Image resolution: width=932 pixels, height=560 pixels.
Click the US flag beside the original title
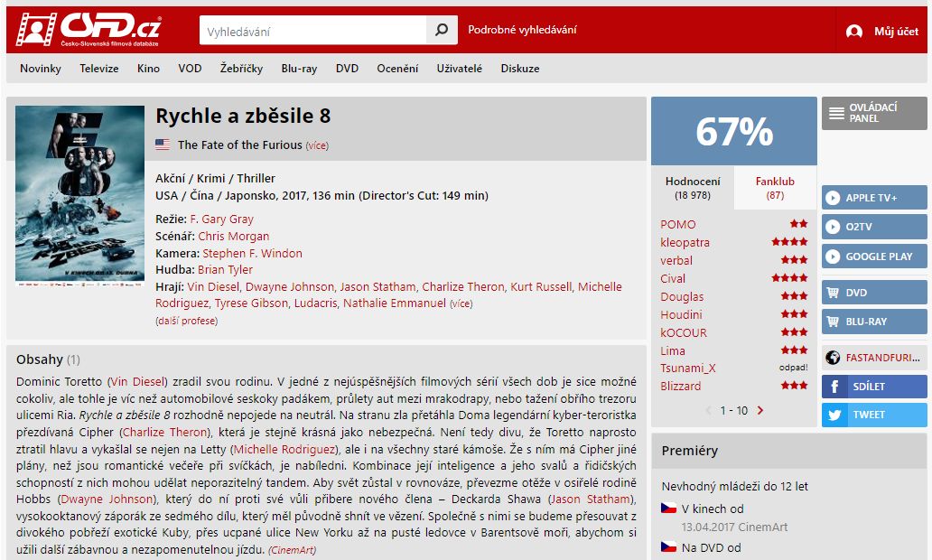pyautogui.click(x=163, y=145)
